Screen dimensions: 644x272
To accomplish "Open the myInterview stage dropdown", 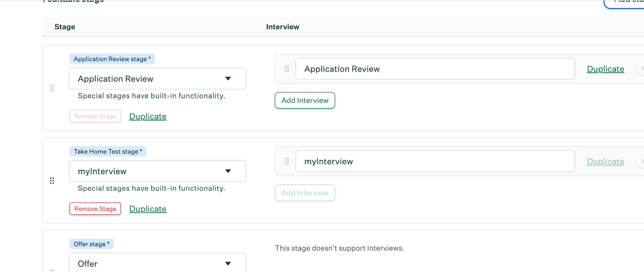I will coord(158,171).
